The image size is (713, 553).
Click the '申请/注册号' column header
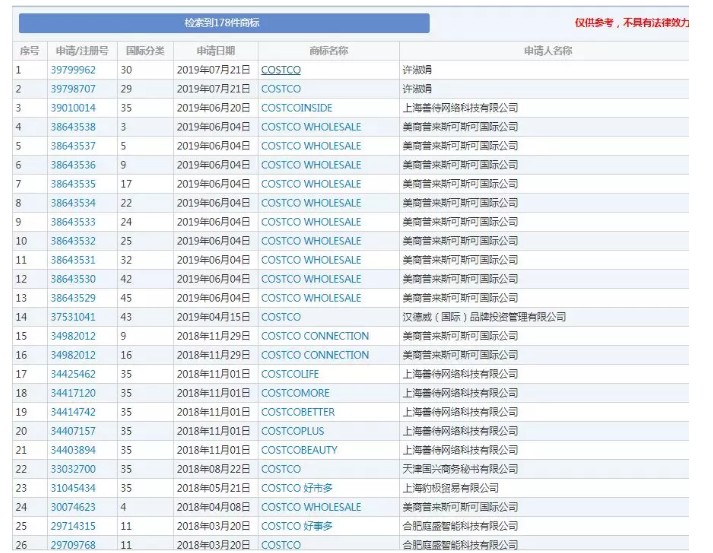(82, 51)
